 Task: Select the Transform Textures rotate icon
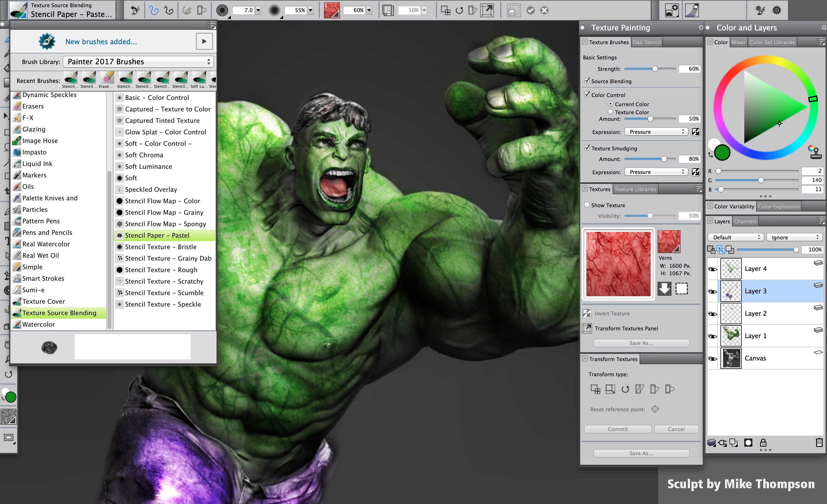tap(625, 389)
